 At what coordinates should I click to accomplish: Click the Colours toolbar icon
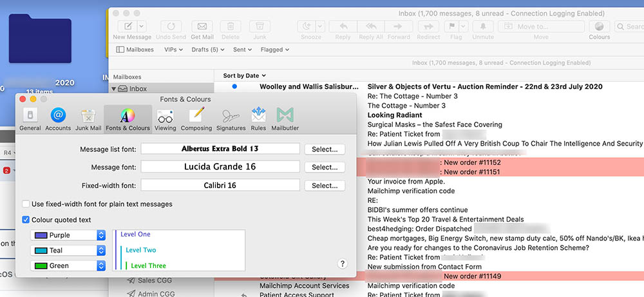point(599,26)
